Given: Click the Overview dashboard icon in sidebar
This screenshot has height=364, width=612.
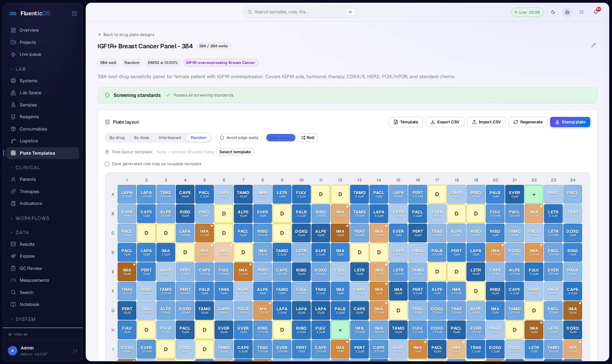Looking at the screenshot, I should point(13,30).
